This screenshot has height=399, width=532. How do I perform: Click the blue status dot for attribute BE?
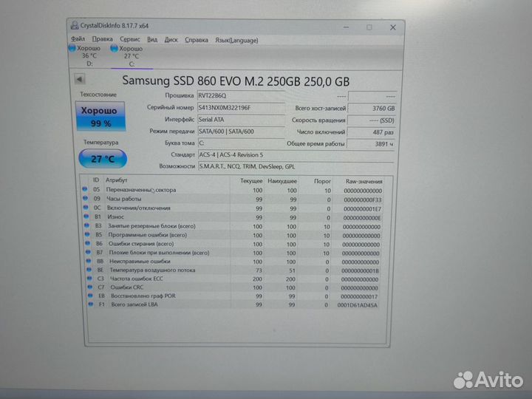click(89, 270)
